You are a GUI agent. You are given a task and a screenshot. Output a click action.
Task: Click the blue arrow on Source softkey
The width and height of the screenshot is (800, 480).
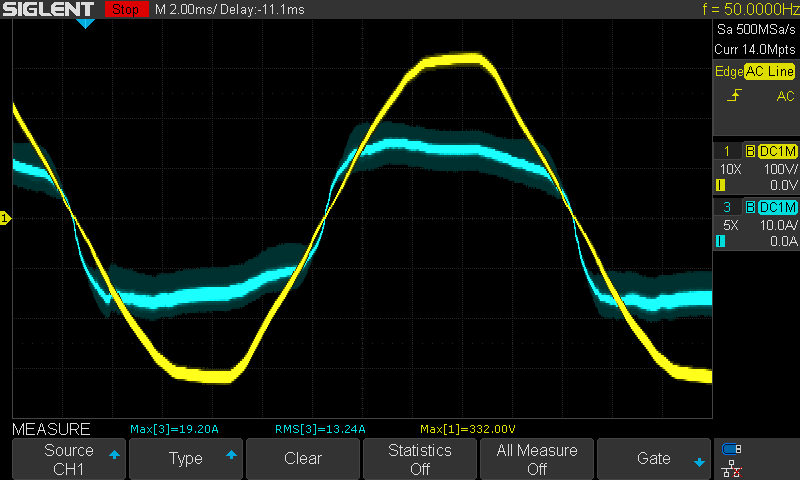tap(114, 454)
